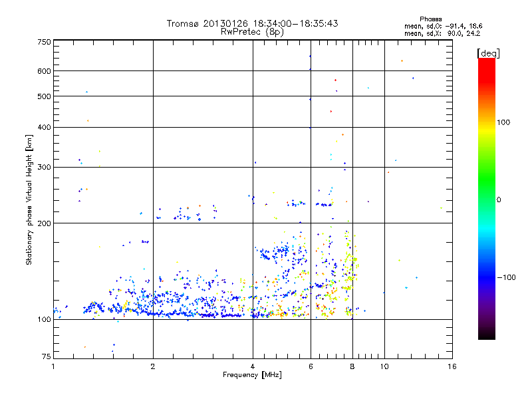Click the colorbar '0' tick label
Screen dimensions: 532x399
pos(499,200)
